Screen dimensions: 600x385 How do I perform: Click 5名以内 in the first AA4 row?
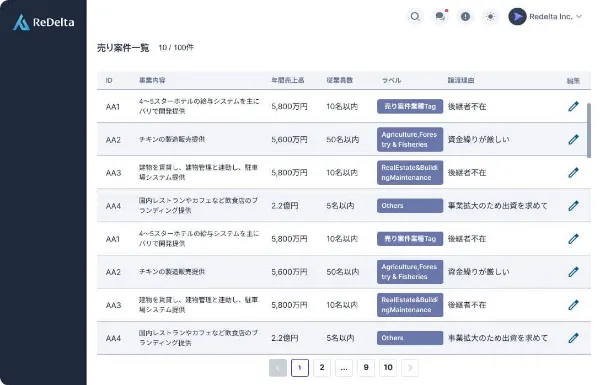point(340,206)
